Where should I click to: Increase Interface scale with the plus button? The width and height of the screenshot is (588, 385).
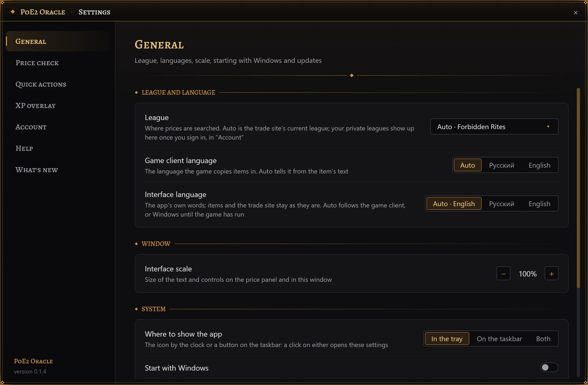(x=551, y=274)
